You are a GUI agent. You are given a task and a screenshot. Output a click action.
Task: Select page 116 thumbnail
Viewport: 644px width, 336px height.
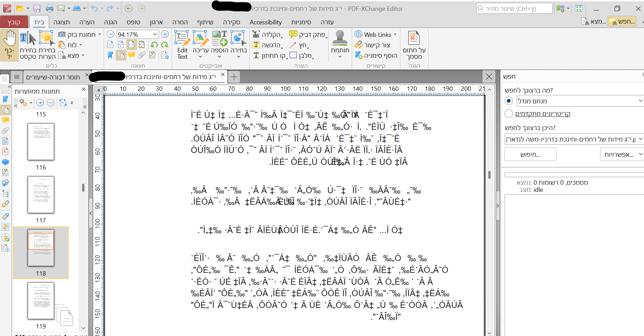pos(41,141)
